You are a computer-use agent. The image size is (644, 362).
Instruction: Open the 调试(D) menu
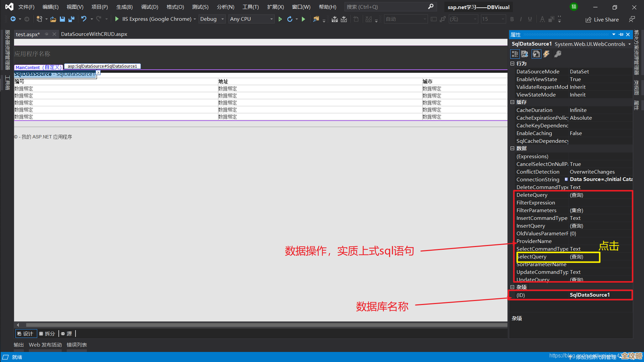pyautogui.click(x=150, y=7)
